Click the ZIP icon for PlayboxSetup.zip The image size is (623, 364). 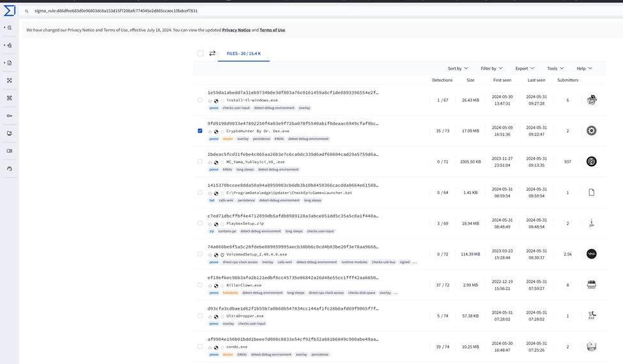(591, 223)
